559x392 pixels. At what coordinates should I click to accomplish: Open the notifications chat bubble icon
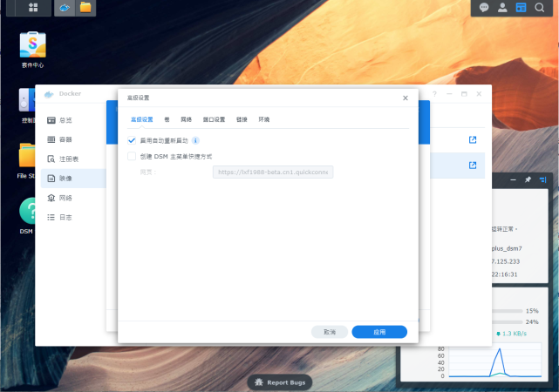pos(484,8)
